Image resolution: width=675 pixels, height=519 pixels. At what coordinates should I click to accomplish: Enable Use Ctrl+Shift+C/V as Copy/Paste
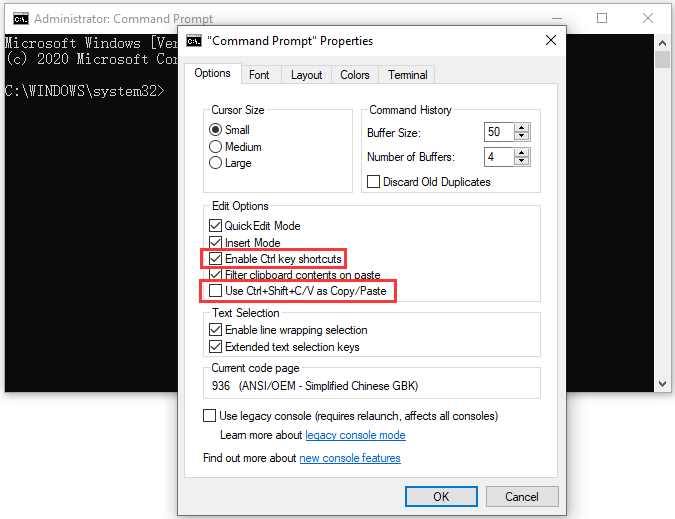[x=215, y=291]
